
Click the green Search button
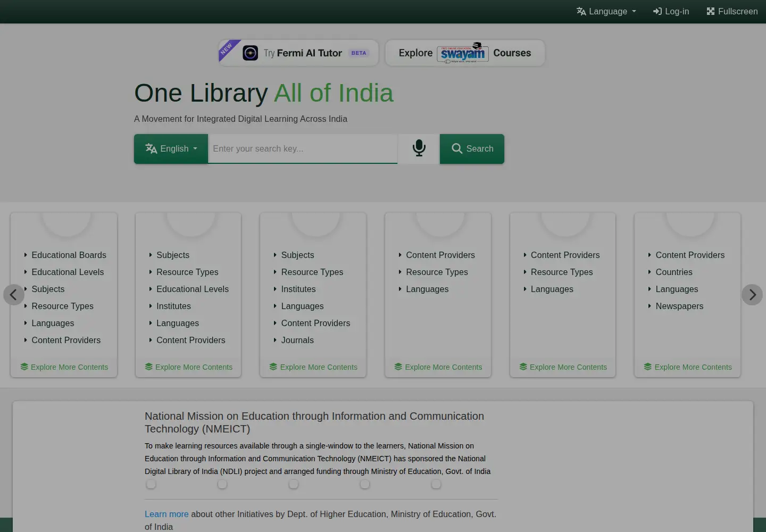pos(472,149)
